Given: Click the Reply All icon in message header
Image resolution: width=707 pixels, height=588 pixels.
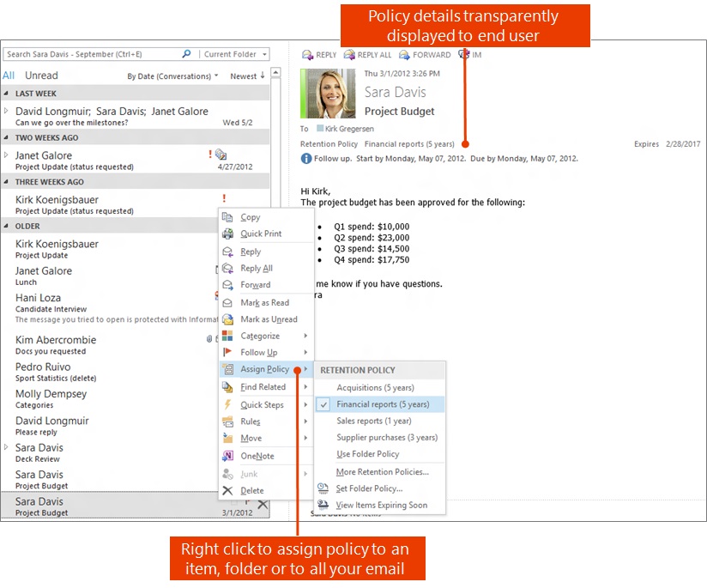Looking at the screenshot, I should point(349,55).
